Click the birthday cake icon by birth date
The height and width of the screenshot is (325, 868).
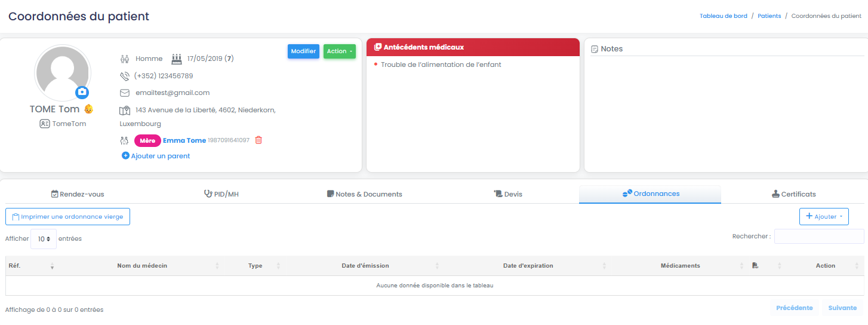(x=177, y=59)
